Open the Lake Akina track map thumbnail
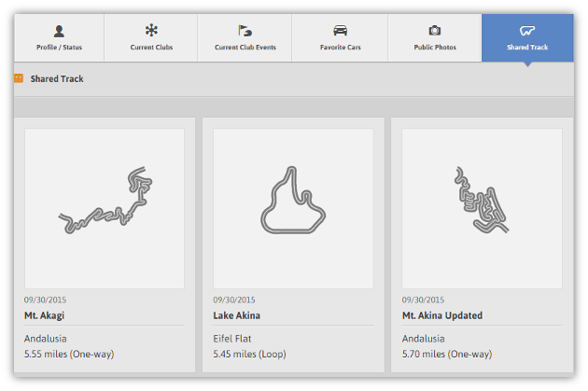 (x=293, y=208)
